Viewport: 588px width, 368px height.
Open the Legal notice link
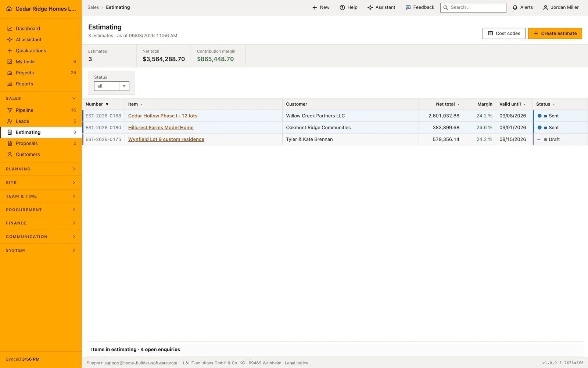297,363
